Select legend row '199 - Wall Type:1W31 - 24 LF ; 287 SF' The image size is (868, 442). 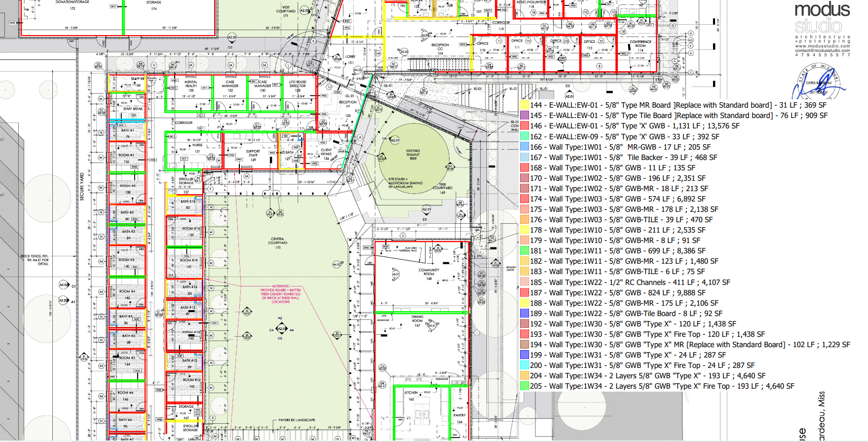click(623, 355)
